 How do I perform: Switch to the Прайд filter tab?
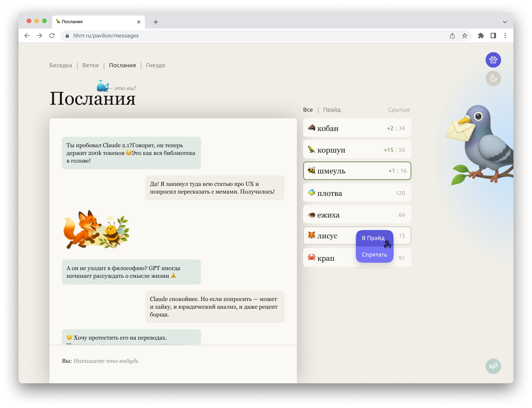[x=332, y=110]
